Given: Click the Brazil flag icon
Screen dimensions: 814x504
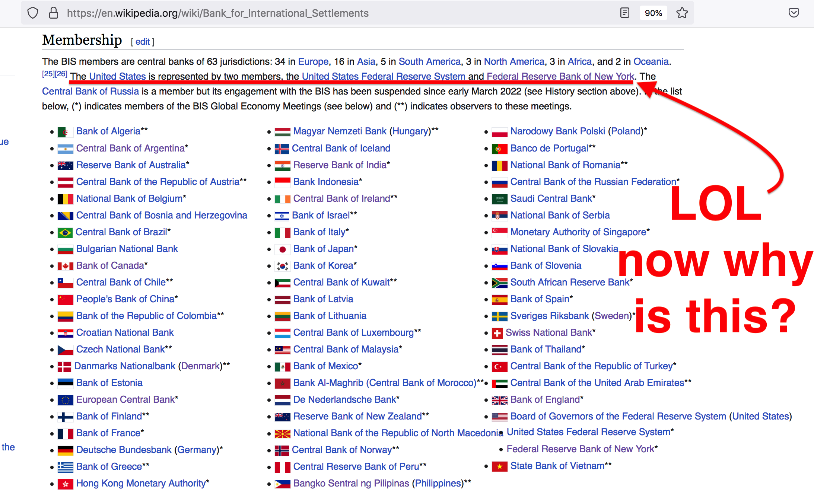Looking at the screenshot, I should tap(65, 233).
